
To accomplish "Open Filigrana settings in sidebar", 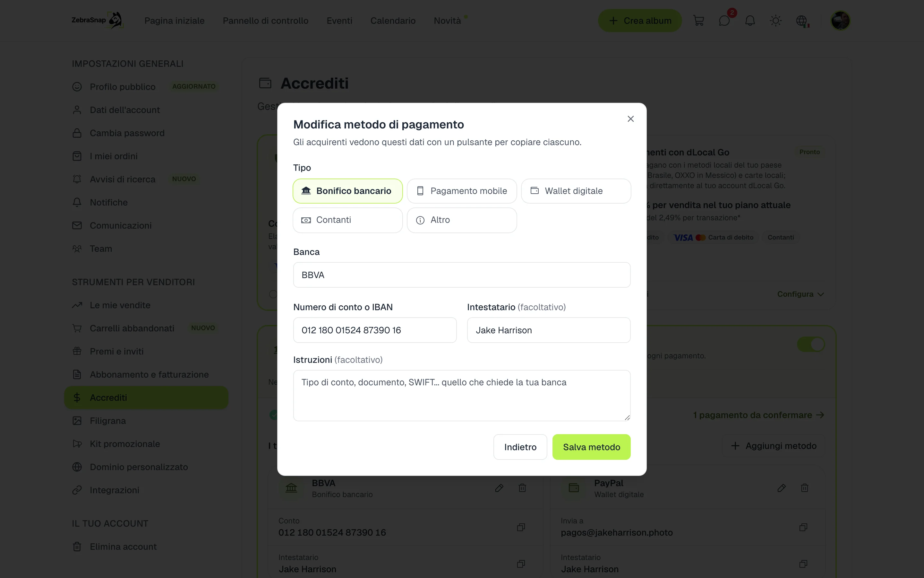I will coord(108,421).
